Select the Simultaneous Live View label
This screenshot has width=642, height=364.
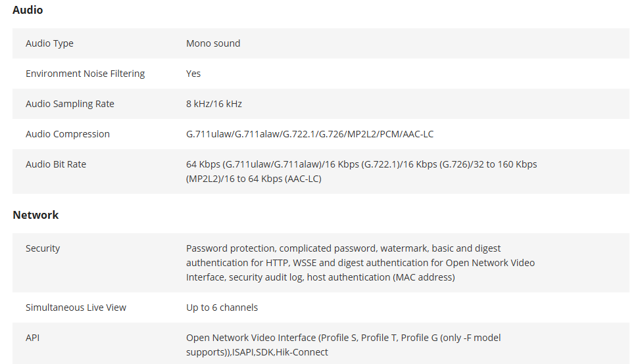pyautogui.click(x=76, y=307)
